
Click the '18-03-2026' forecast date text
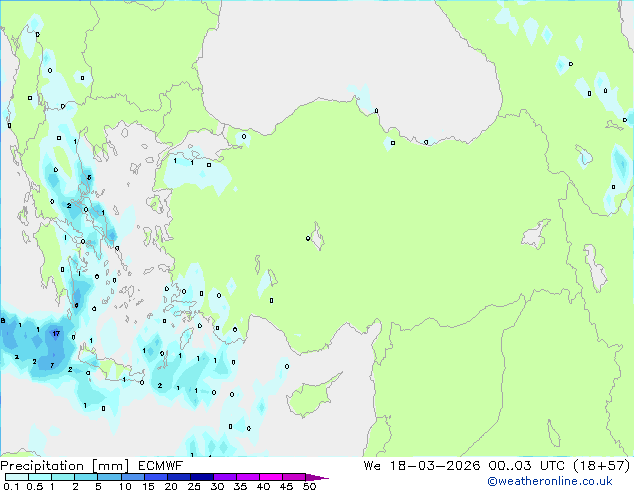(435, 465)
